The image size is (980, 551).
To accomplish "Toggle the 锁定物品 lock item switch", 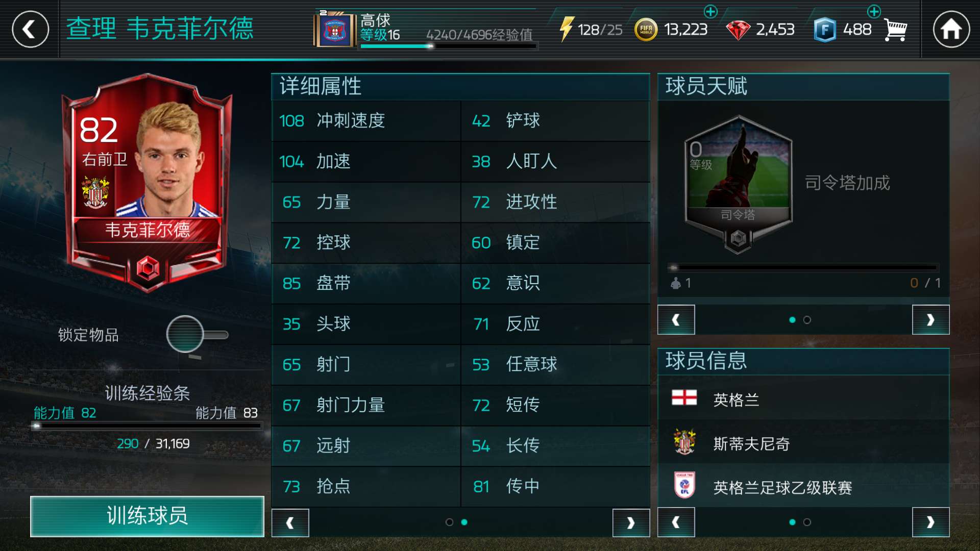I will tap(197, 335).
